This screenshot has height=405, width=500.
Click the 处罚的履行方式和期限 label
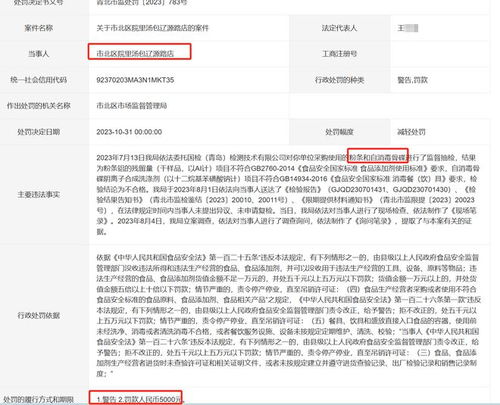point(38,399)
